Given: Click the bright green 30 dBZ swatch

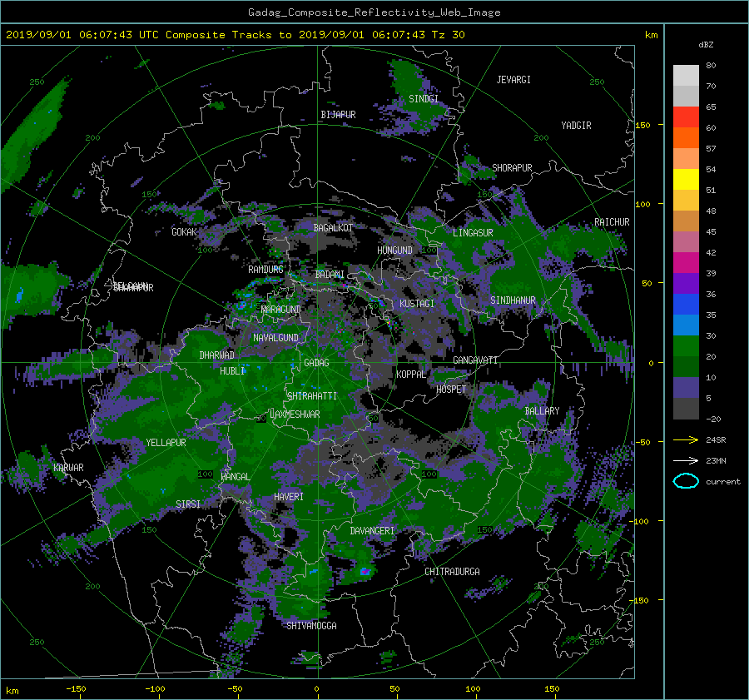Looking at the screenshot, I should point(686,345).
